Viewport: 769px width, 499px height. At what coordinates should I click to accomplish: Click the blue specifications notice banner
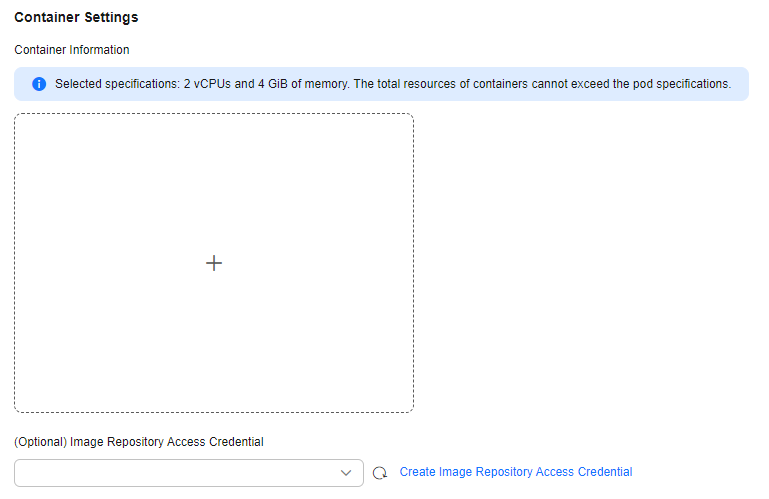pyautogui.click(x=382, y=84)
